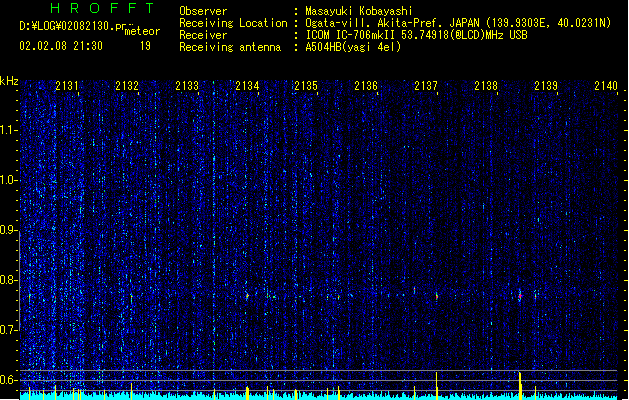Click the Receiver label
629x400 pixels.
[203, 35]
